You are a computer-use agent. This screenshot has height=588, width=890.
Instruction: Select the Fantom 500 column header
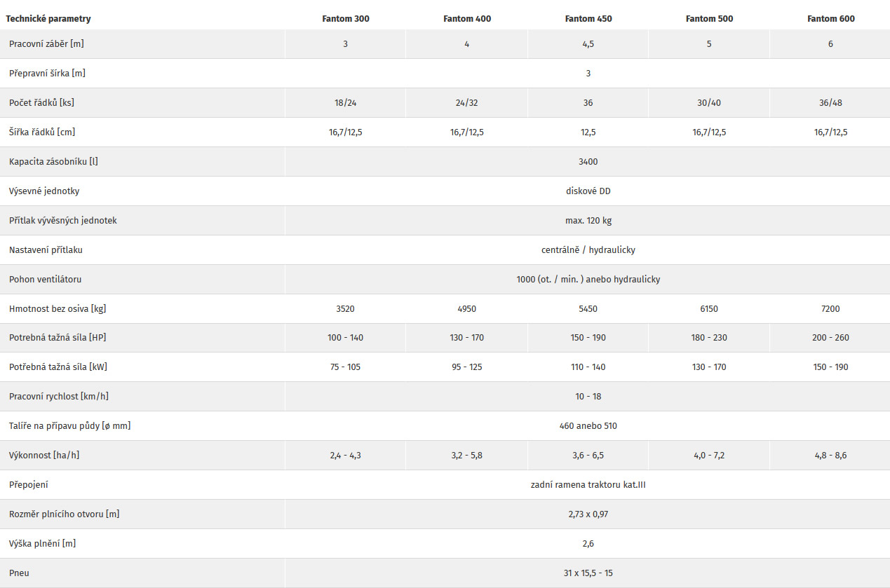[709, 19]
